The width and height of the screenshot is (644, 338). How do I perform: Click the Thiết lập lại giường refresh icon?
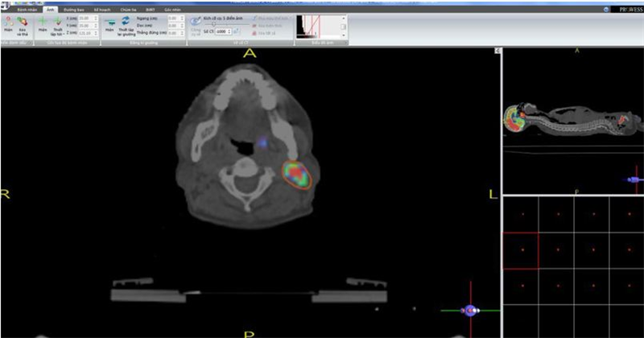coord(126,23)
